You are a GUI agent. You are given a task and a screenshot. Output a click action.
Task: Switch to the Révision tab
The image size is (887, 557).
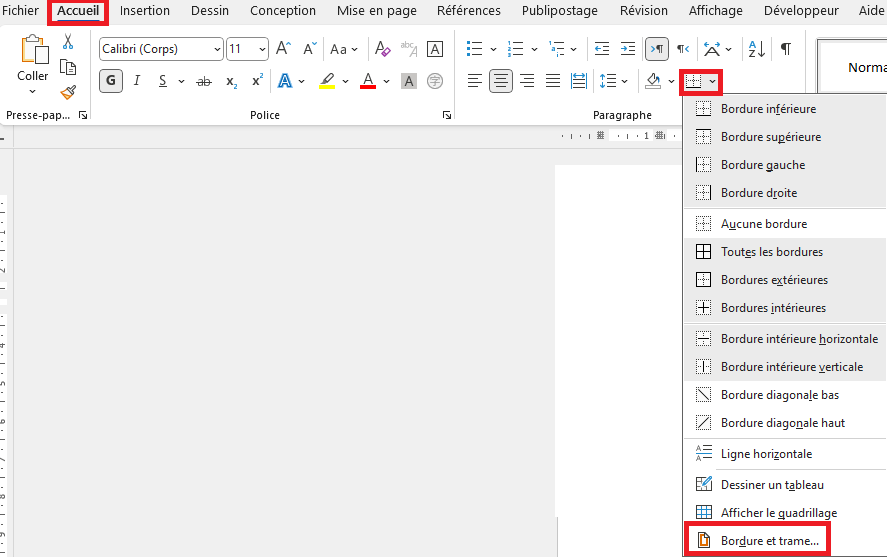click(644, 11)
